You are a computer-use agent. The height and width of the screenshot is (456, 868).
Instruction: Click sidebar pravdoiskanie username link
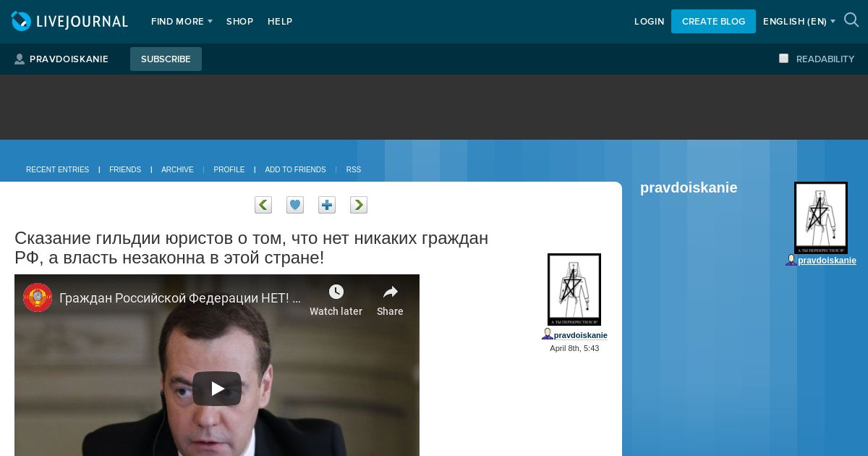[827, 261]
